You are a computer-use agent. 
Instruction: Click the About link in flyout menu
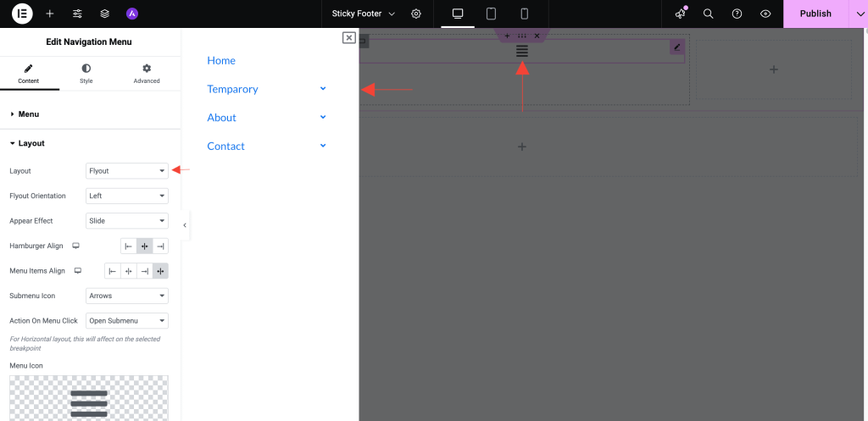[x=222, y=118]
